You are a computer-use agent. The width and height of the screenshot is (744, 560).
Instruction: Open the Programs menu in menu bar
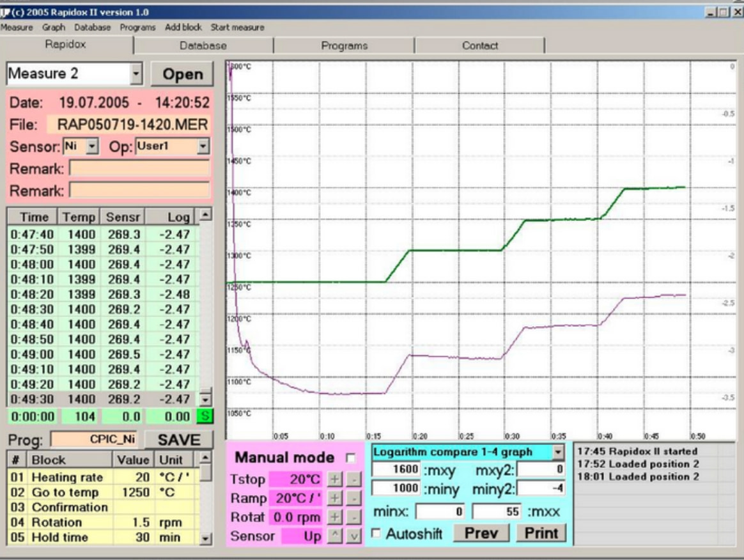point(137,27)
